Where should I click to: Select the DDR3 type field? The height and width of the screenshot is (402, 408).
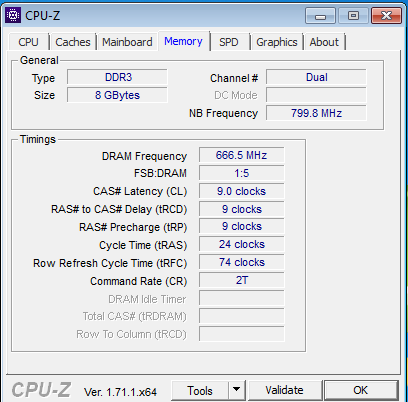click(117, 77)
